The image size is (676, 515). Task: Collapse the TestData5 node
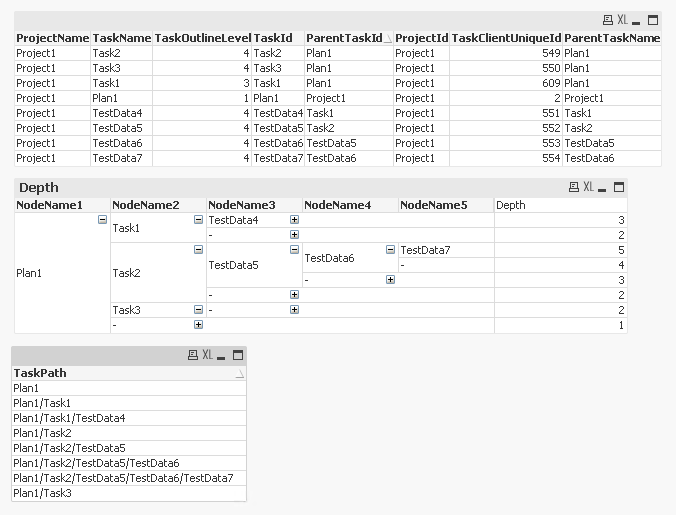coord(294,250)
